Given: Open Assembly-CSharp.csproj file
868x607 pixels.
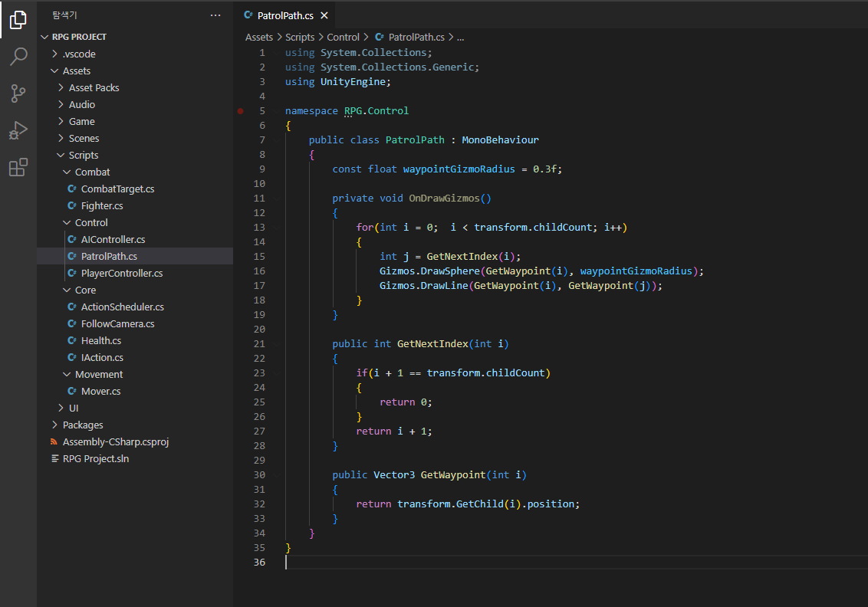Looking at the screenshot, I should [x=115, y=441].
